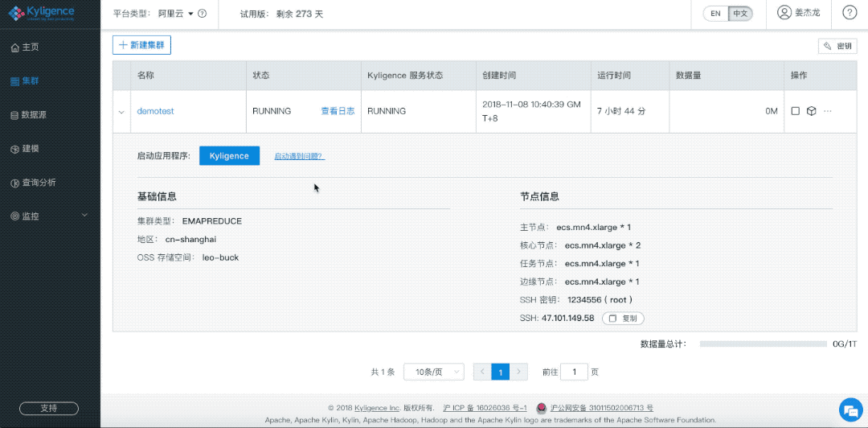868x428 pixels.
Task: Open the user account 姜杰龙
Action: (x=798, y=14)
